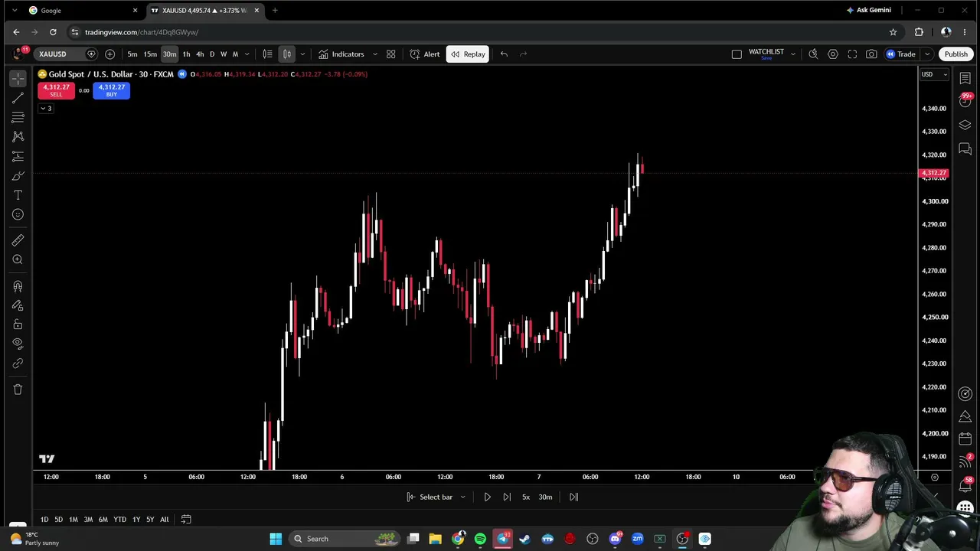
Task: Toggle the layout setup square
Action: tap(737, 54)
